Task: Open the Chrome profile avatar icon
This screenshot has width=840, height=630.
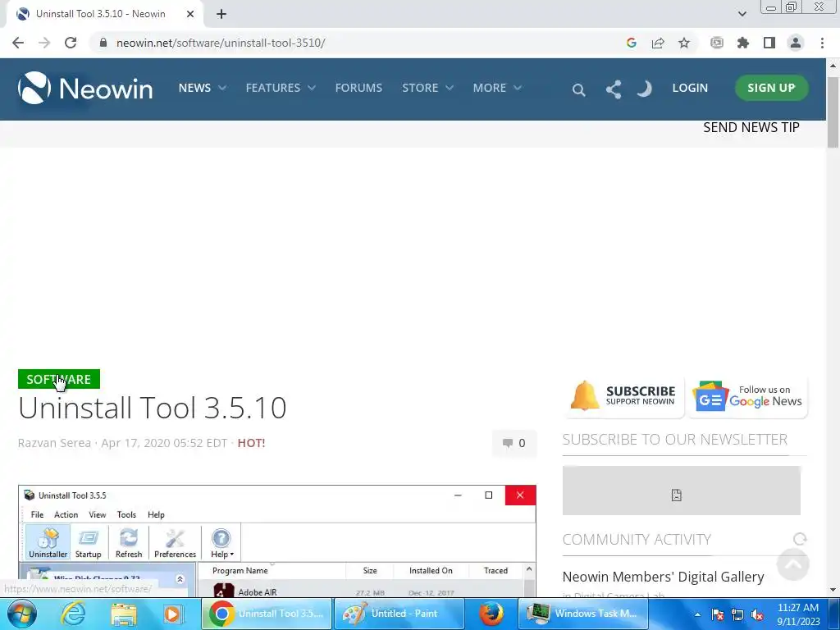Action: pos(795,43)
